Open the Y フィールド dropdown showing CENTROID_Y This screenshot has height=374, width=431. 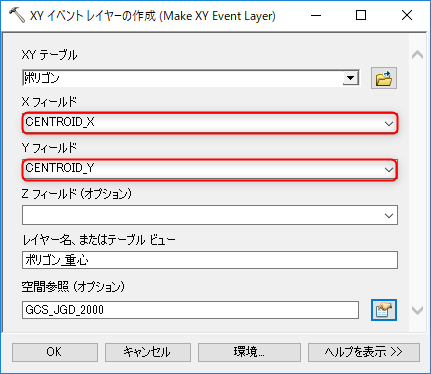(210, 169)
